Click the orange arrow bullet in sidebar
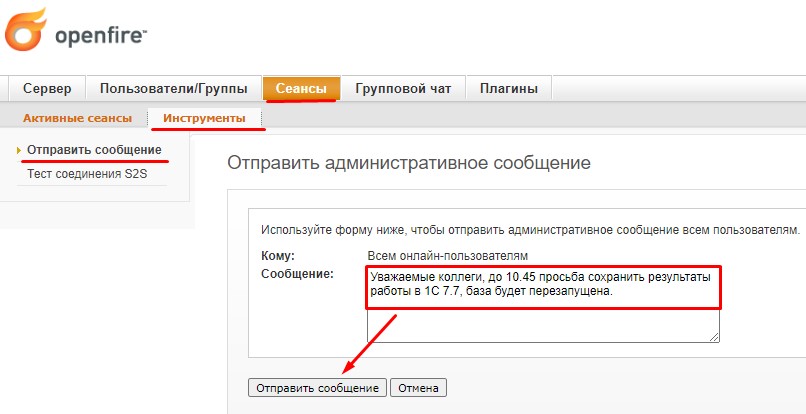The height and width of the screenshot is (414, 806). coord(19,150)
